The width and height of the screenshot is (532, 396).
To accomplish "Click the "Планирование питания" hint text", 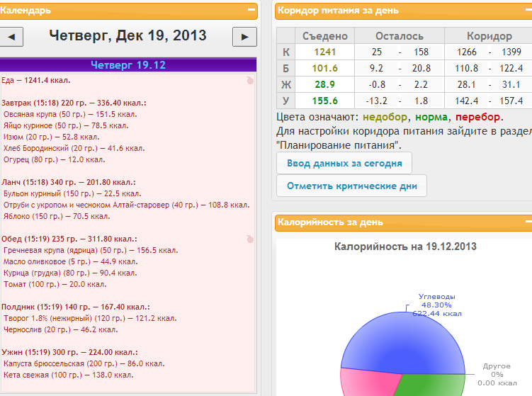I will (x=337, y=145).
